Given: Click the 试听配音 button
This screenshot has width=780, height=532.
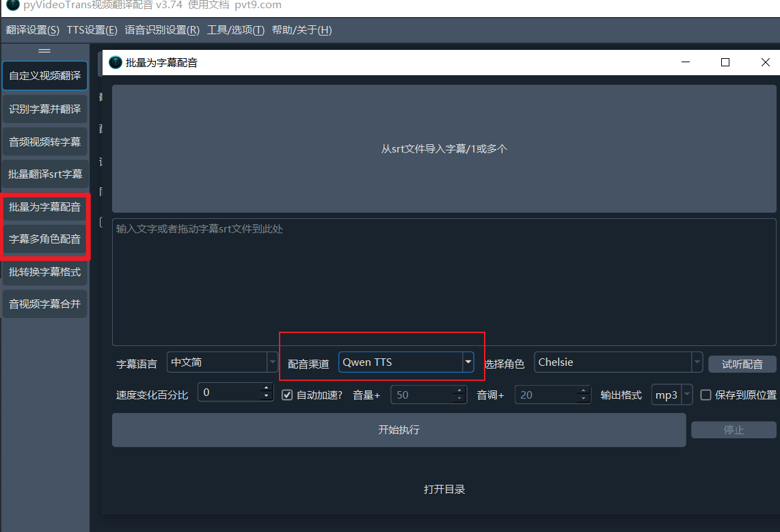Looking at the screenshot, I should (742, 364).
